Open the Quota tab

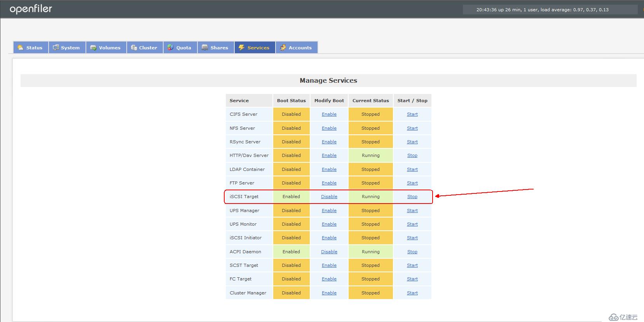point(180,47)
